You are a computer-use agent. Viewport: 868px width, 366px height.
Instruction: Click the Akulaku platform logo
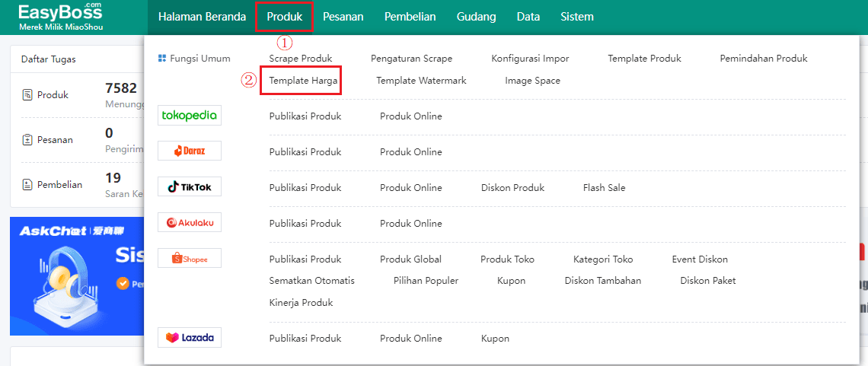[x=190, y=223]
